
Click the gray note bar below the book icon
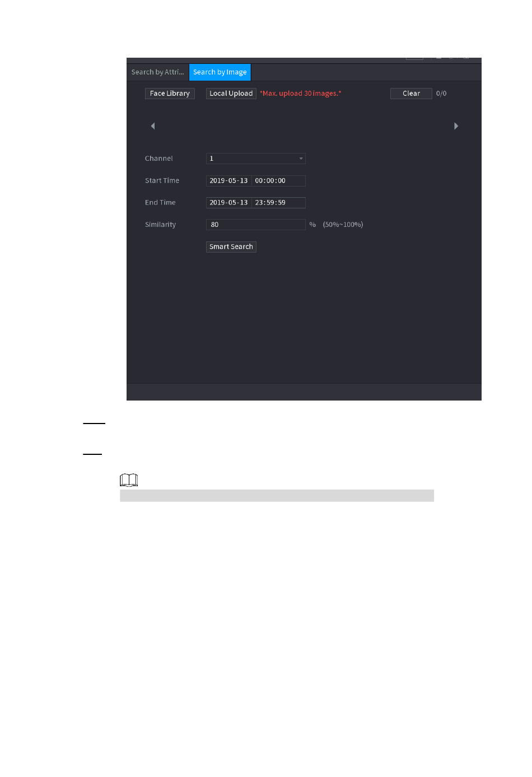(277, 496)
